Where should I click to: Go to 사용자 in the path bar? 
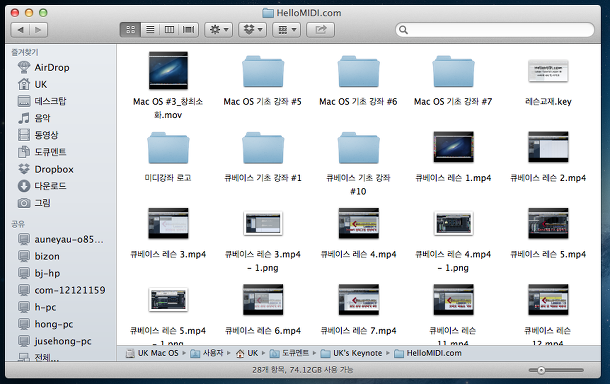[207, 353]
